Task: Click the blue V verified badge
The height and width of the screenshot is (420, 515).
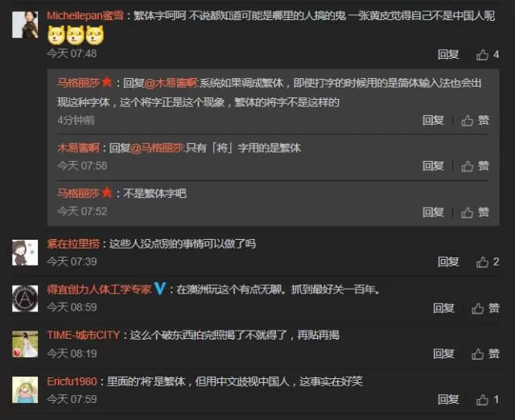Action: pos(160,289)
